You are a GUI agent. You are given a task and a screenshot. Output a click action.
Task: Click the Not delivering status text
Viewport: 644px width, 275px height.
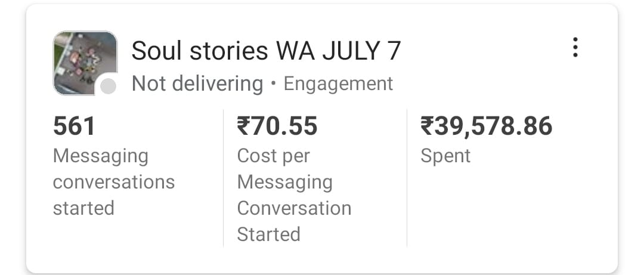pyautogui.click(x=197, y=84)
